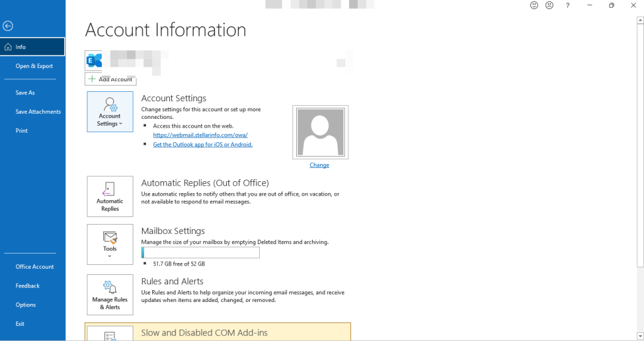The image size is (644, 341).
Task: Select Feedback in the sidebar
Action: [x=28, y=286]
